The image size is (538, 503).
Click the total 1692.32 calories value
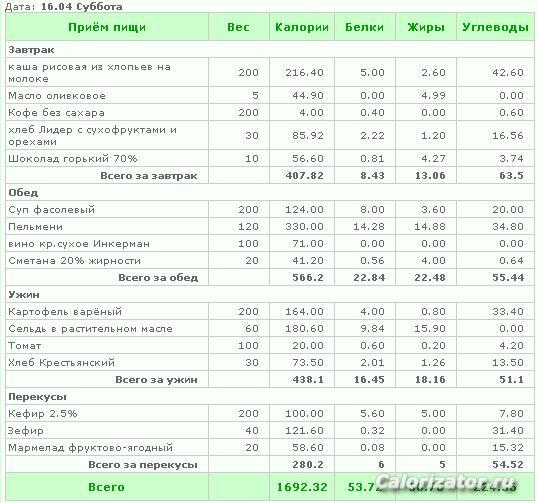[x=302, y=487]
